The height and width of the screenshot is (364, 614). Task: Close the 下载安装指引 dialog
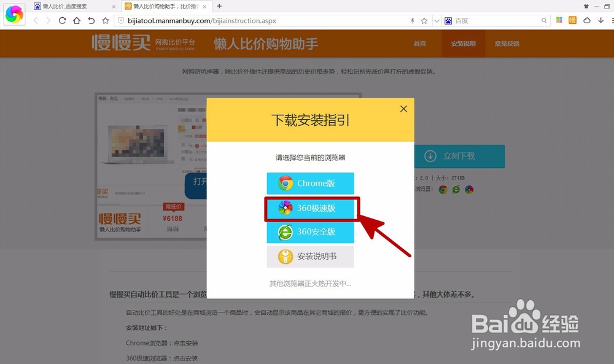coord(404,109)
